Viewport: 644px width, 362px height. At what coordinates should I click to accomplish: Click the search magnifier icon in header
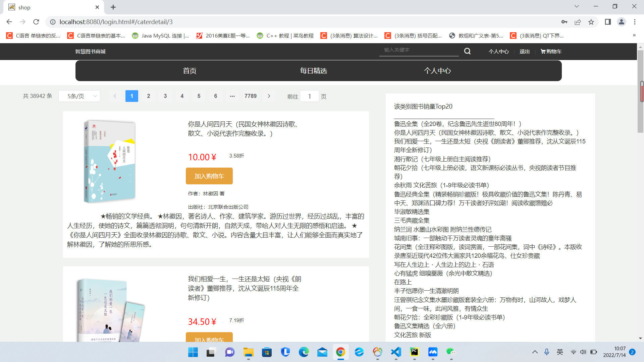click(467, 51)
